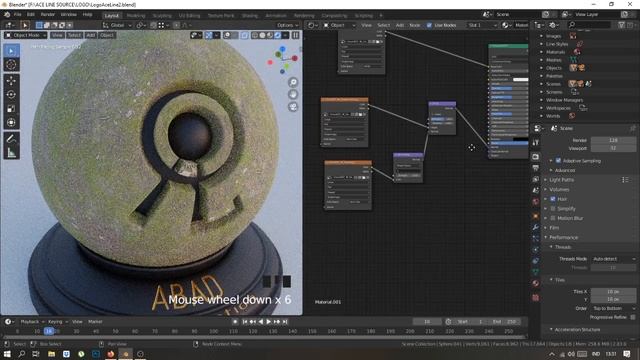Click the viewport zoom magnifier icon
The width and height of the screenshot is (640, 360).
coord(293,82)
